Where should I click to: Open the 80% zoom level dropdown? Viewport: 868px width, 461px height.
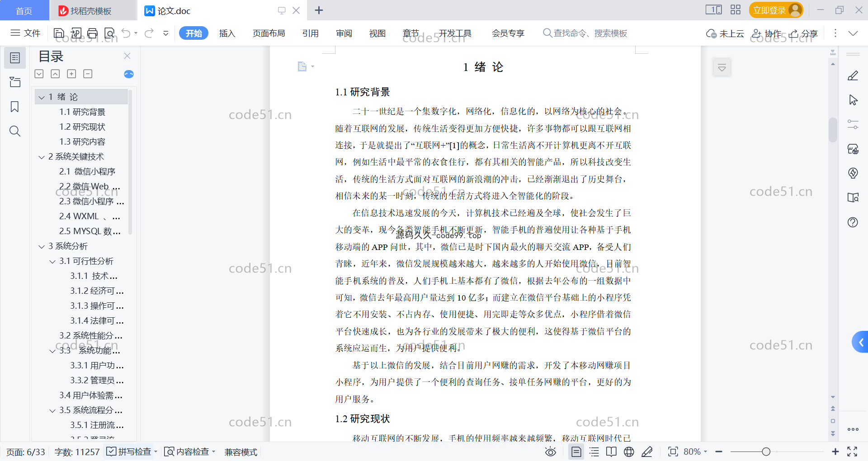coord(695,452)
